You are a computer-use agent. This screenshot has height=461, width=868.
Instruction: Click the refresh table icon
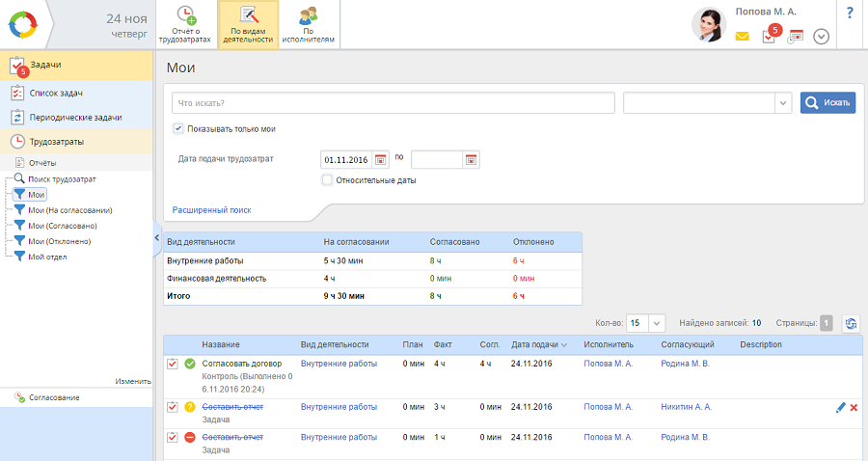(850, 323)
